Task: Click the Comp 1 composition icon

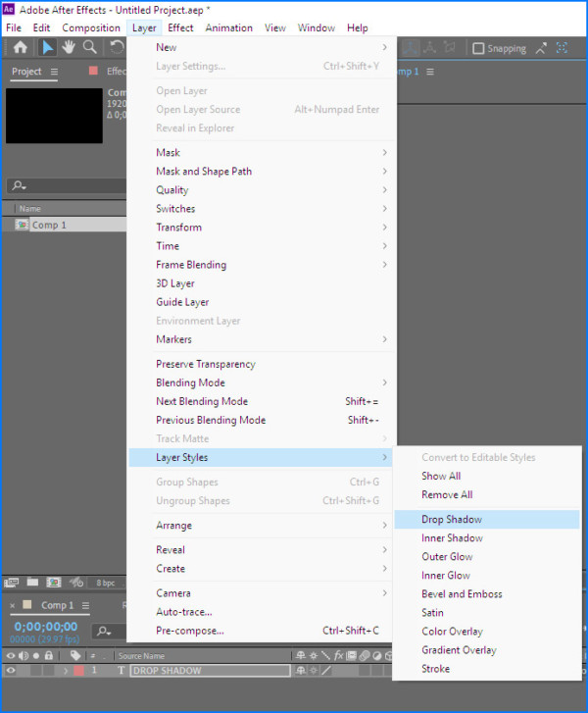Action: pyautogui.click(x=22, y=225)
